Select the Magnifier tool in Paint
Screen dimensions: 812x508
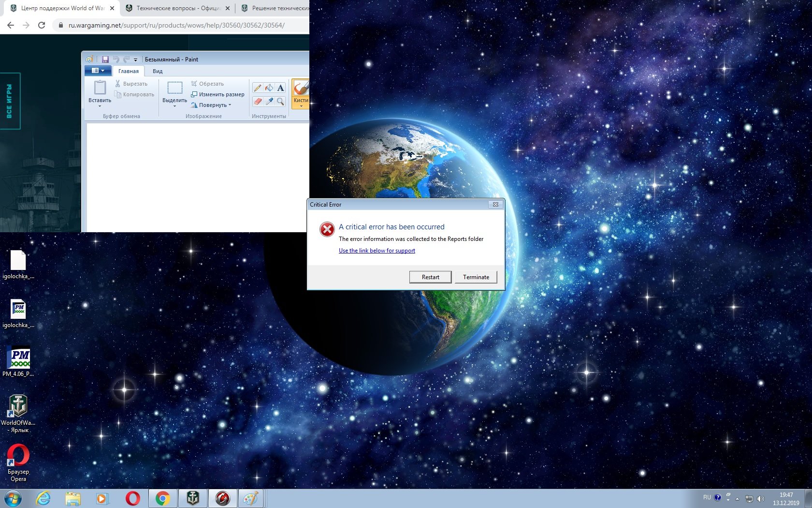pos(280,101)
